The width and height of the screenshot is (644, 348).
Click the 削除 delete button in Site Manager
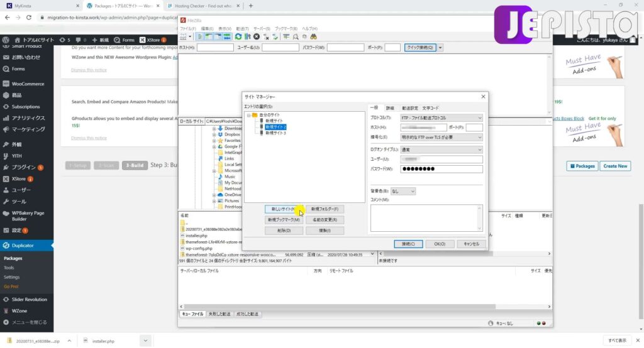tap(284, 231)
